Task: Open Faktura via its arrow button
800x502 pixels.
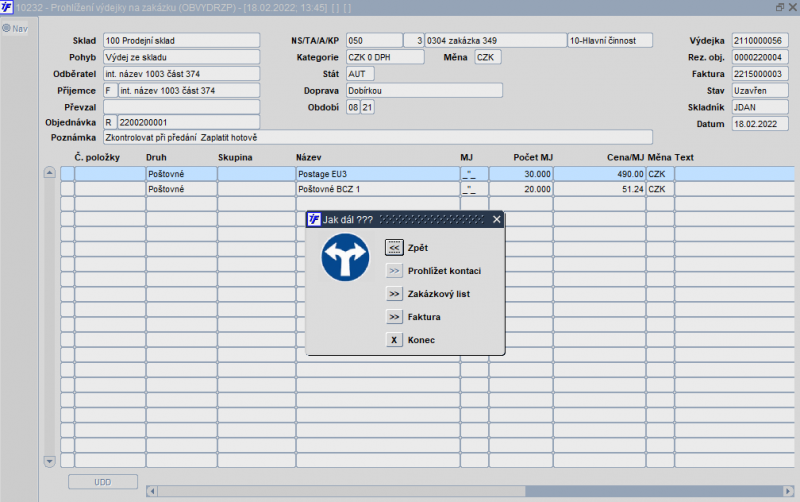Action: tap(394, 317)
